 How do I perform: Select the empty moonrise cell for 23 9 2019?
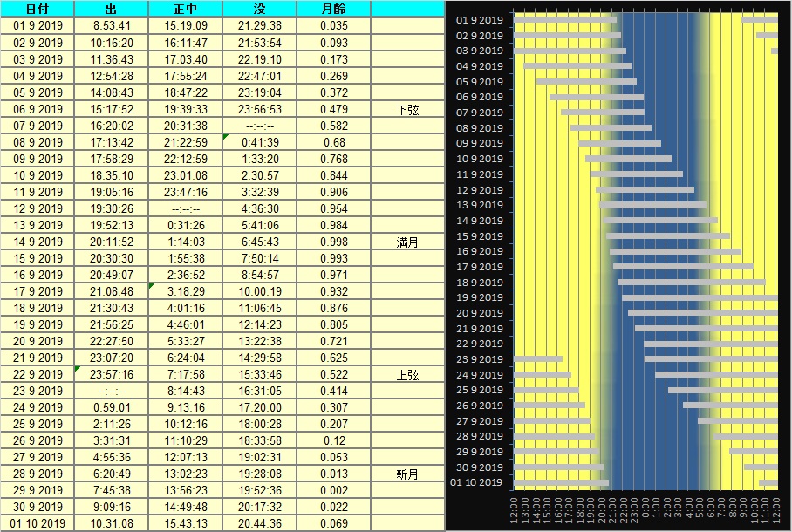112,391
